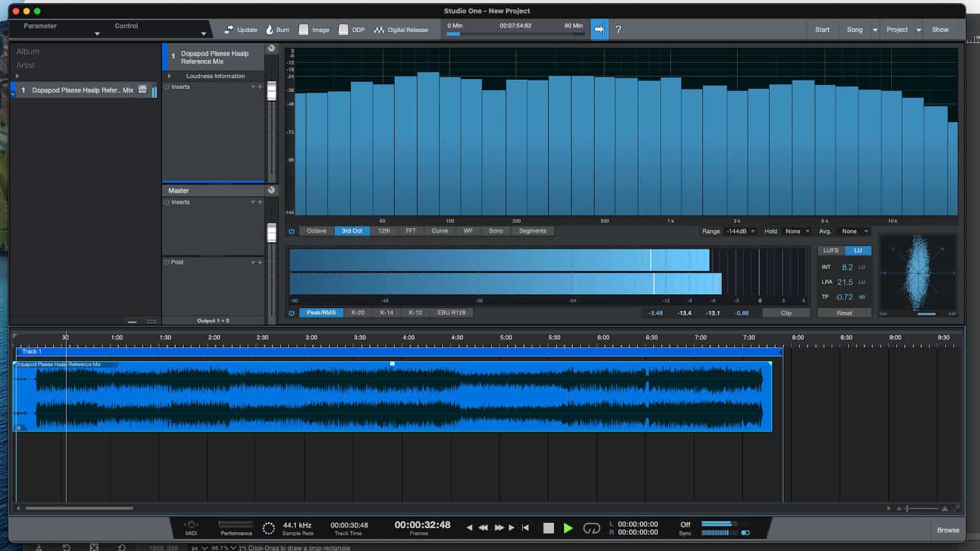Open the Control dropdown arrow
Screen dimensions: 980x551
click(x=203, y=33)
